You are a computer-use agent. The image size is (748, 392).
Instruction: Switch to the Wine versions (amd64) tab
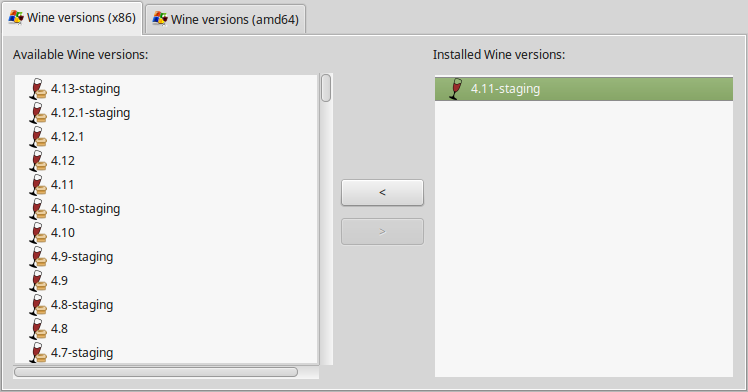click(225, 19)
